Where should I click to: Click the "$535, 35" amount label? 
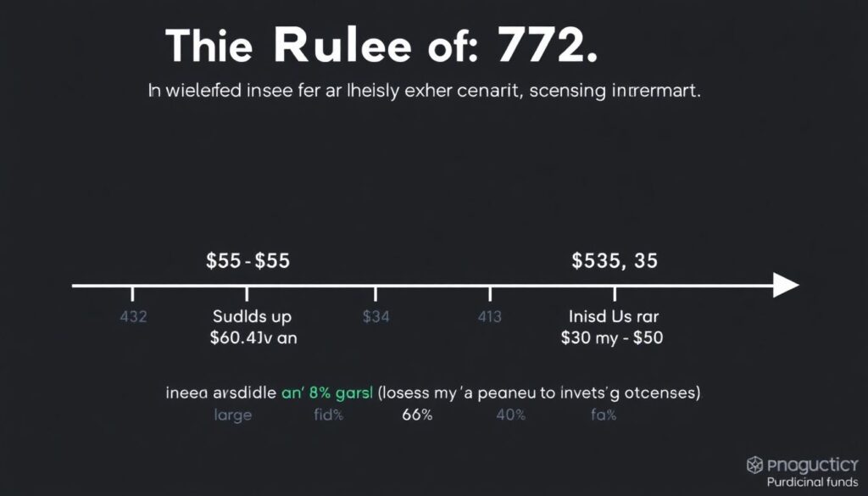[615, 261]
